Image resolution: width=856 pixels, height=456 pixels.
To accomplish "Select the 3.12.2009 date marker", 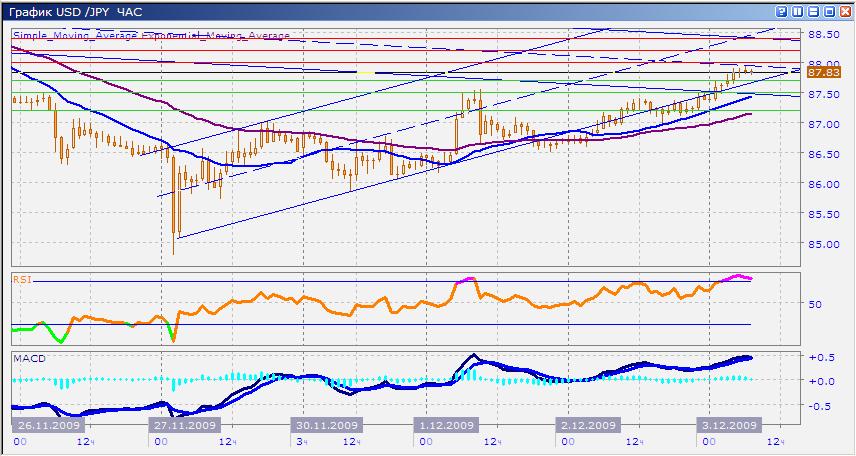I will point(728,424).
